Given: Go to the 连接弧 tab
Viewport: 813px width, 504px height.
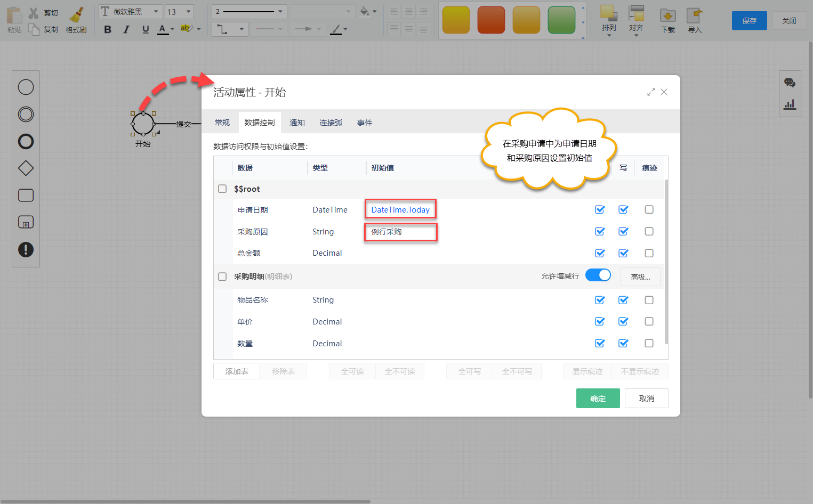Looking at the screenshot, I should (x=331, y=123).
